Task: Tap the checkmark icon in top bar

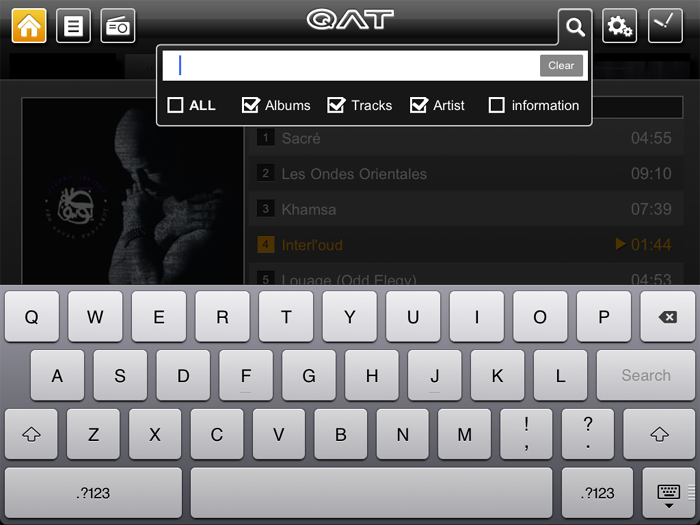Action: point(665,26)
